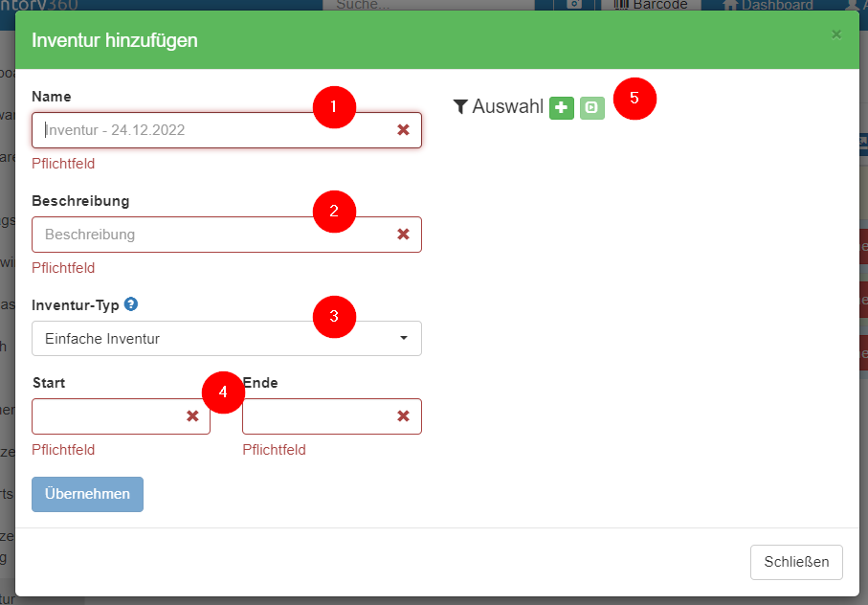
Task: Clear the Beschreibung field using the red X
Action: coord(403,234)
